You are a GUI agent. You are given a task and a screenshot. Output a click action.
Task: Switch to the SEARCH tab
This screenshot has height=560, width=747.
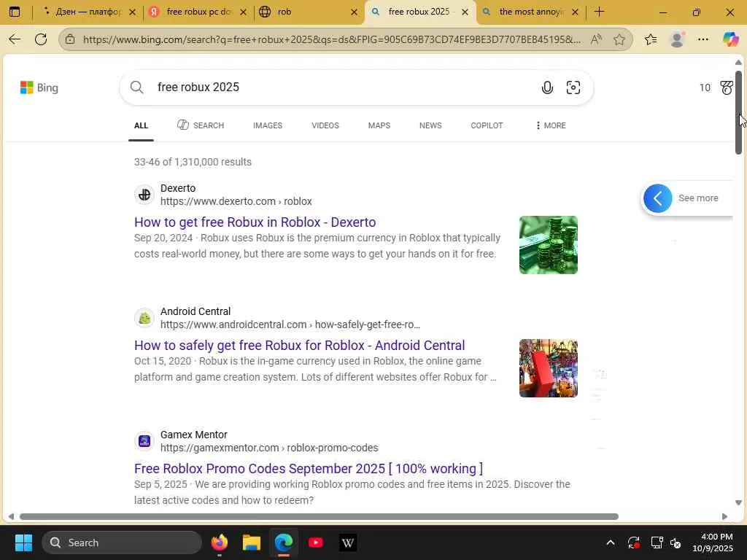[201, 125]
